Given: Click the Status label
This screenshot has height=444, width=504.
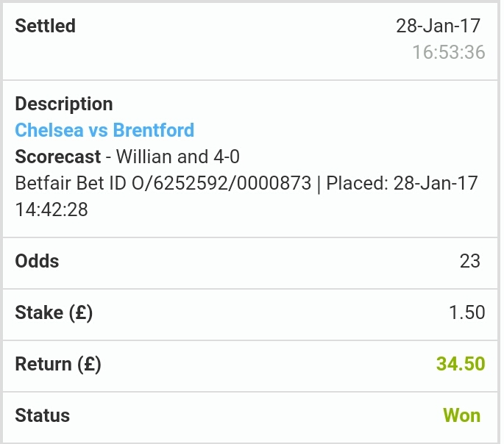Looking at the screenshot, I should (x=43, y=415).
